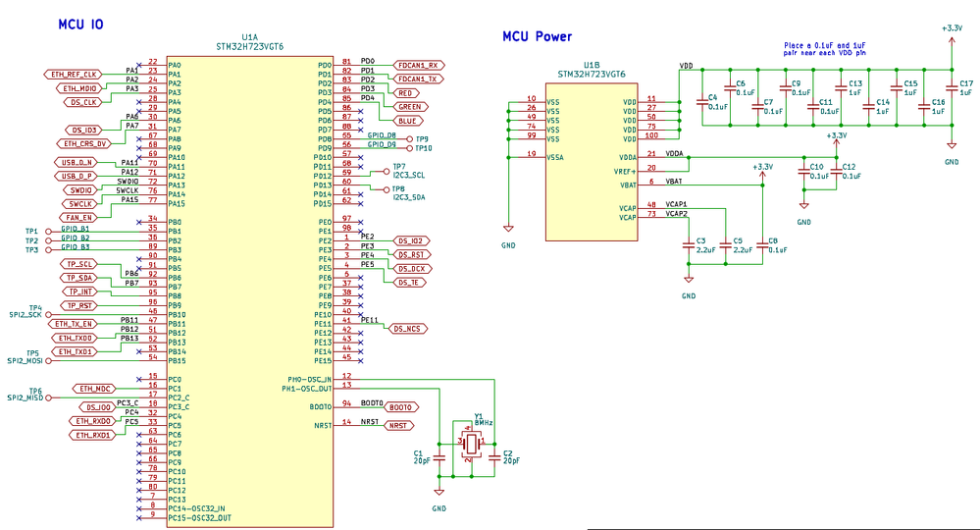Select the DS_NCS global label
This screenshot has width=980, height=530.
(x=407, y=329)
